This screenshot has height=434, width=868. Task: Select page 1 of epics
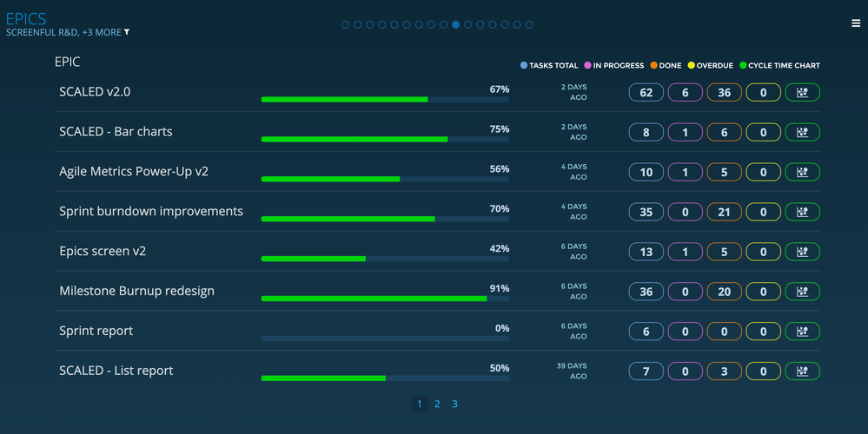(420, 404)
